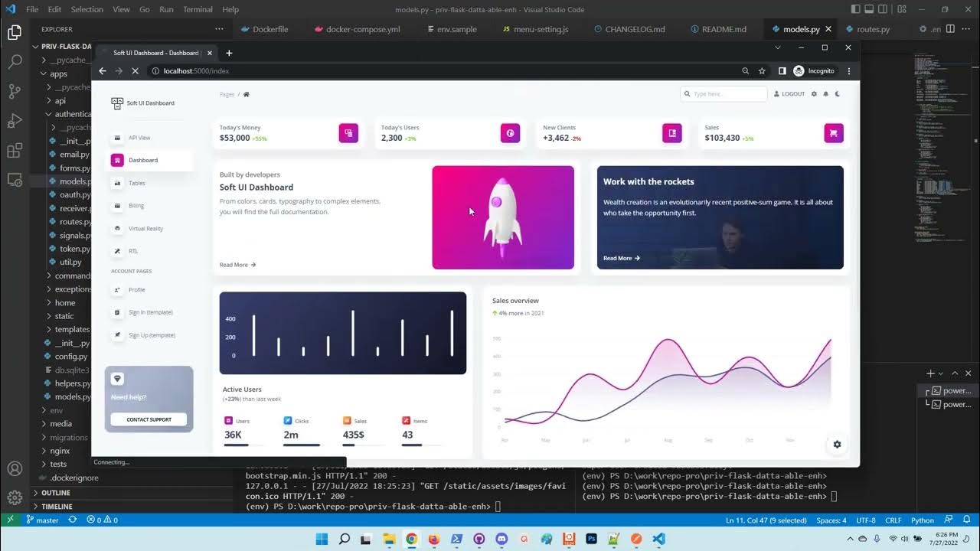Open VS Code Manage gear icon

pos(15,498)
